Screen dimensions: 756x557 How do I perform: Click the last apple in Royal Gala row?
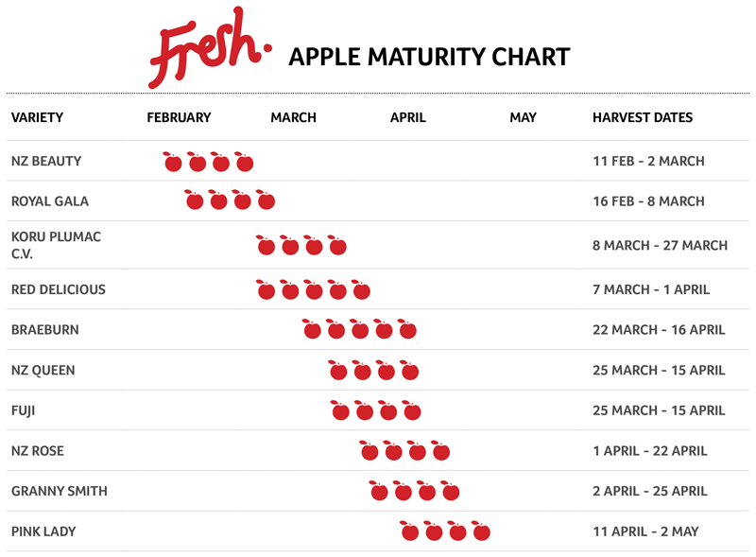coord(266,200)
